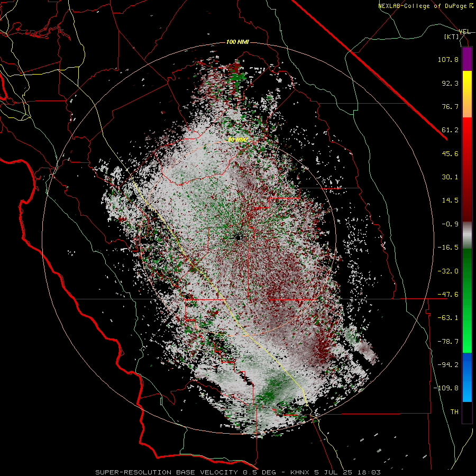Image resolution: width=476 pixels, height=476 pixels.
Task: Click the Super-Resolution Base Velocity caption
Action: coord(237,472)
